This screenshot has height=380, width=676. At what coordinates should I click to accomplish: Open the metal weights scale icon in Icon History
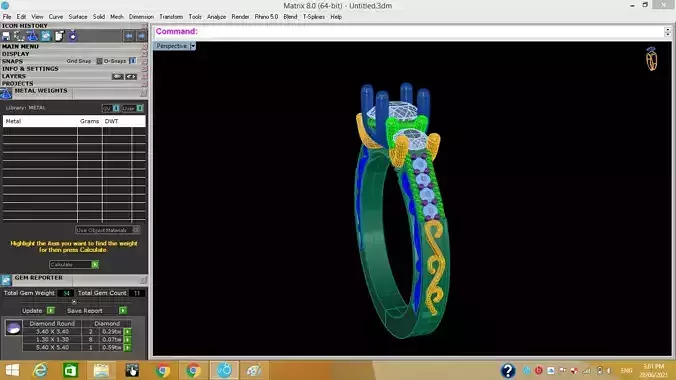[32, 36]
